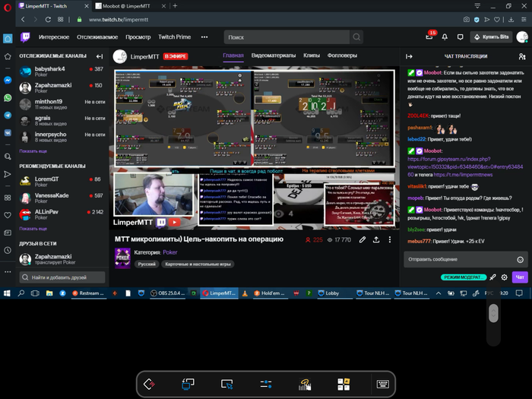Open Opera downloads icon in toolbar
The image size is (532, 399).
(511, 20)
